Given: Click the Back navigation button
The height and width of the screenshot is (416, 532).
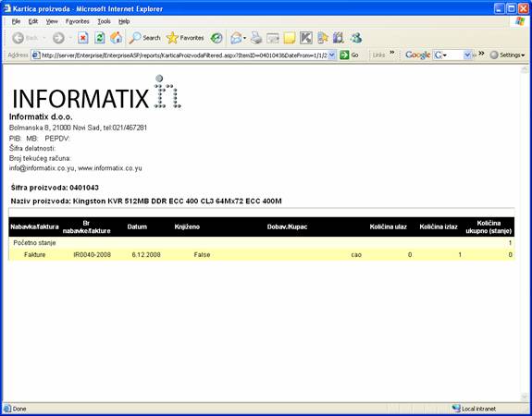Looking at the screenshot, I should tap(24, 38).
